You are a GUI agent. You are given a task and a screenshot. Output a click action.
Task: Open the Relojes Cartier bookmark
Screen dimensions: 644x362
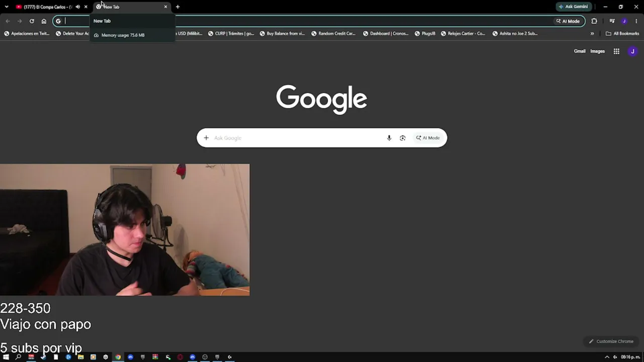463,34
